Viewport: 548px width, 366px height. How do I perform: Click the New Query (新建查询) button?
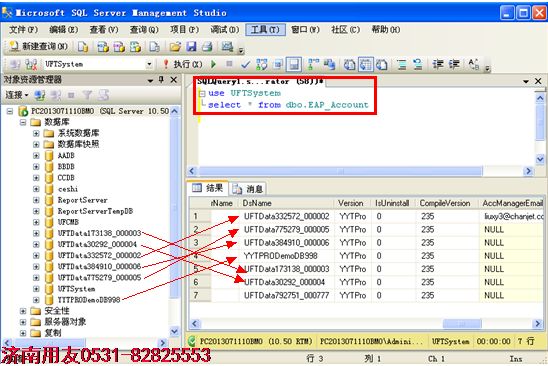(38, 46)
